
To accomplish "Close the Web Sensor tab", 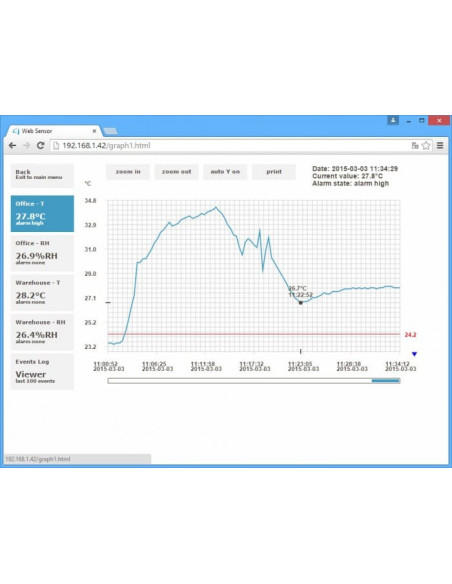I will [x=94, y=131].
